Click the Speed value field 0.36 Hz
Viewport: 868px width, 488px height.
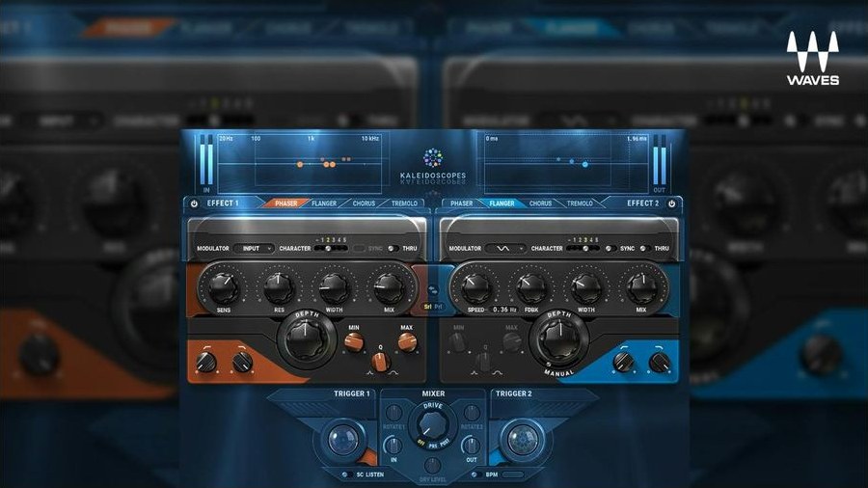point(504,310)
